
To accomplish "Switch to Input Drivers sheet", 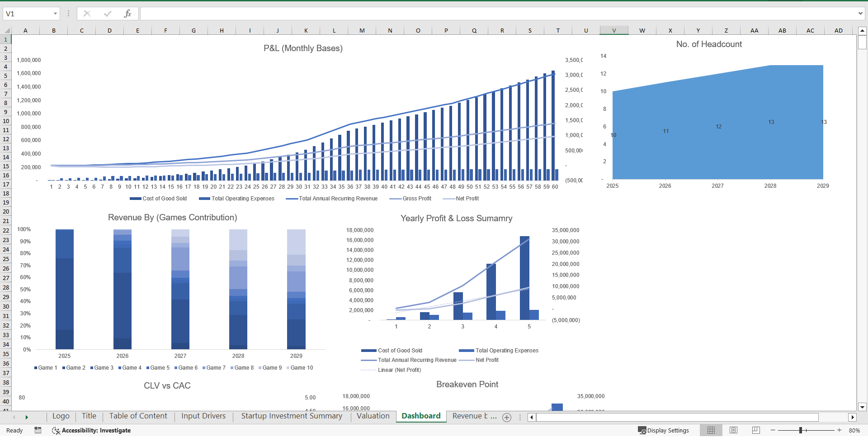I will click(203, 416).
